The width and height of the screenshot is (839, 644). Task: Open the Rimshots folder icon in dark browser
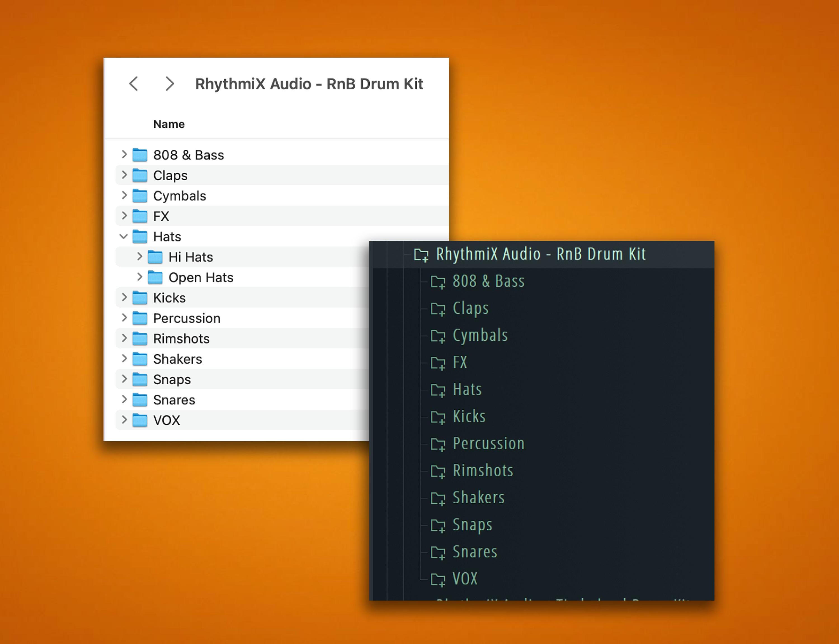(x=438, y=471)
